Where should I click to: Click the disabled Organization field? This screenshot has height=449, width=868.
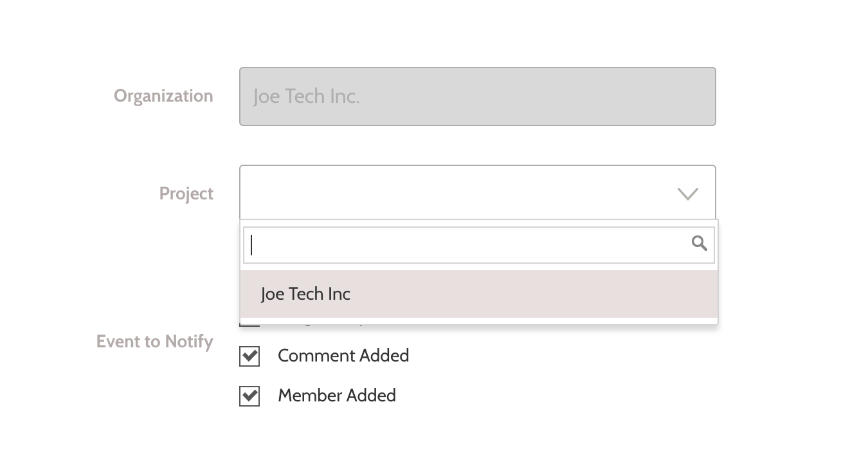478,96
